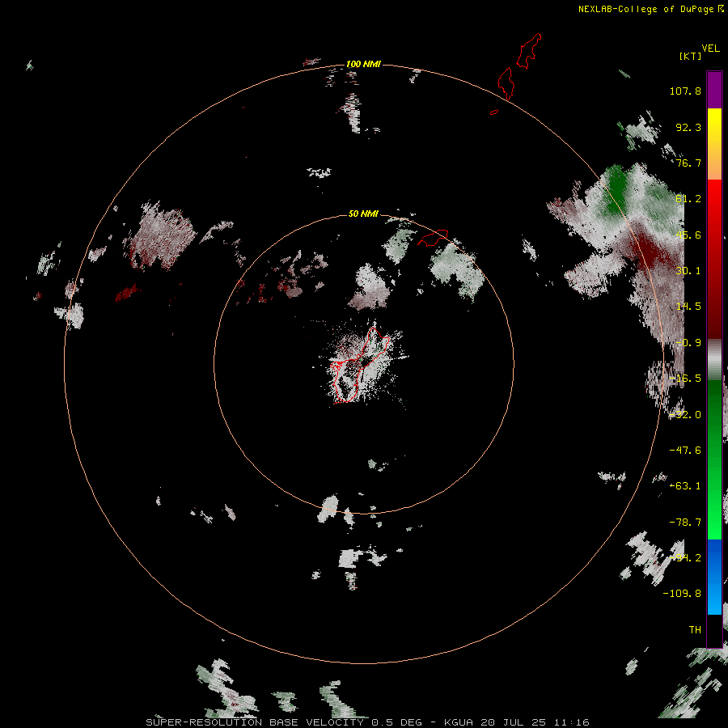Select the 107.8 velocity scale value
Image resolution: width=728 pixels, height=728 pixels.
(x=685, y=91)
